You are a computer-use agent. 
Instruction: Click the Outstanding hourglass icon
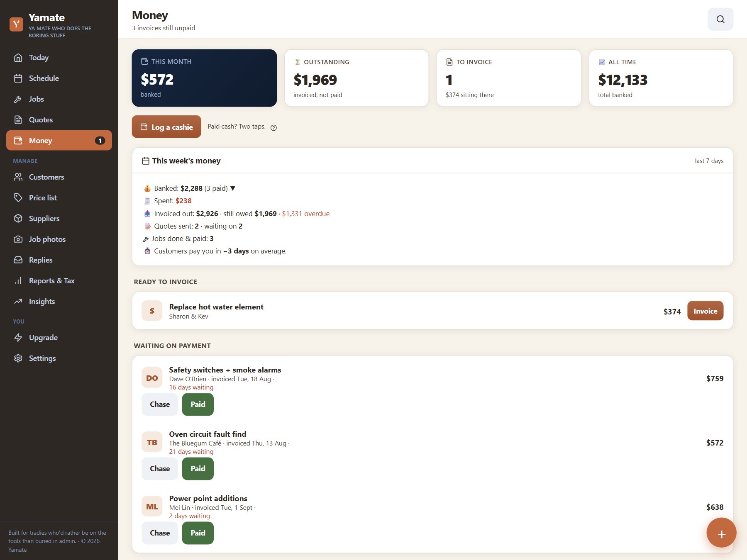[x=297, y=62]
